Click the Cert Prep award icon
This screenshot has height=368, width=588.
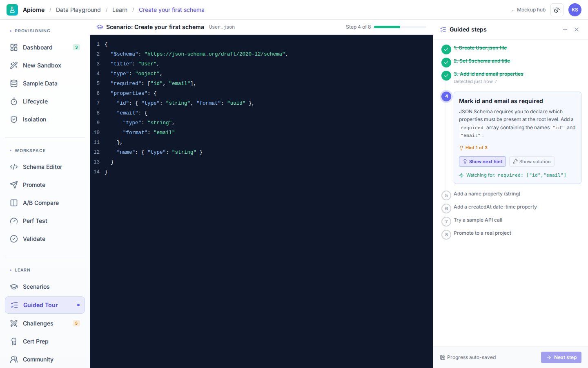coord(14,341)
